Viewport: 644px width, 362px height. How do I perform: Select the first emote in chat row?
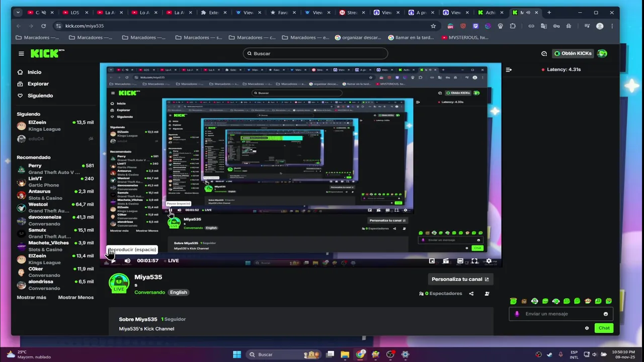(513, 301)
